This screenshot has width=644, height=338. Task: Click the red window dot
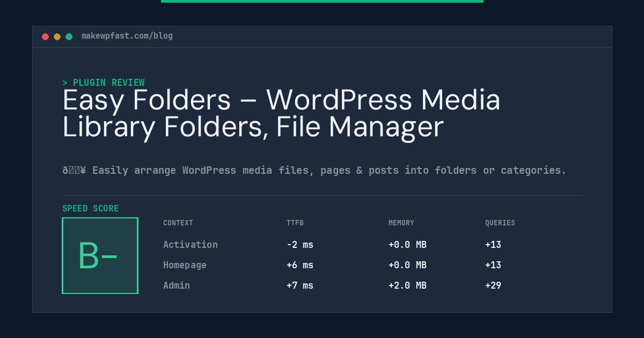pyautogui.click(x=45, y=36)
